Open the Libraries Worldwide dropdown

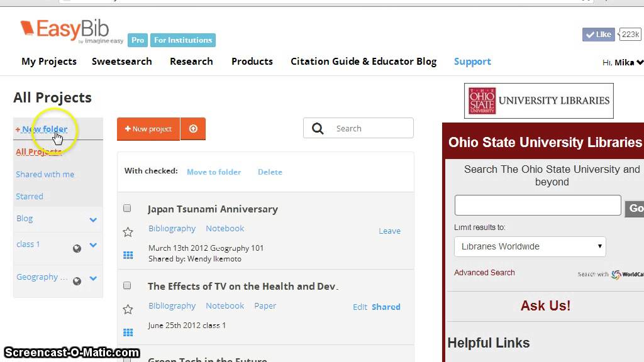pyautogui.click(x=530, y=246)
